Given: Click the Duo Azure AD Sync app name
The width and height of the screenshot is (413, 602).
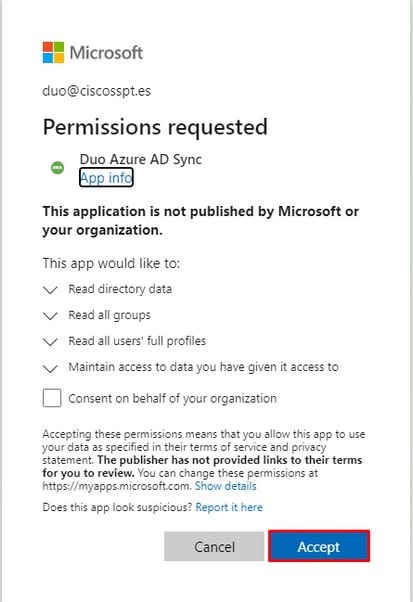Looking at the screenshot, I should tap(140, 159).
